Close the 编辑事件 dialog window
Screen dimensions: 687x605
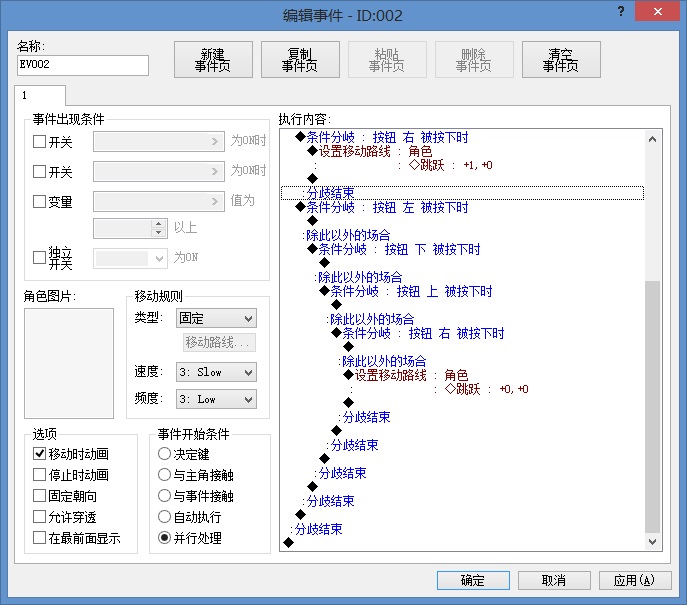(658, 11)
